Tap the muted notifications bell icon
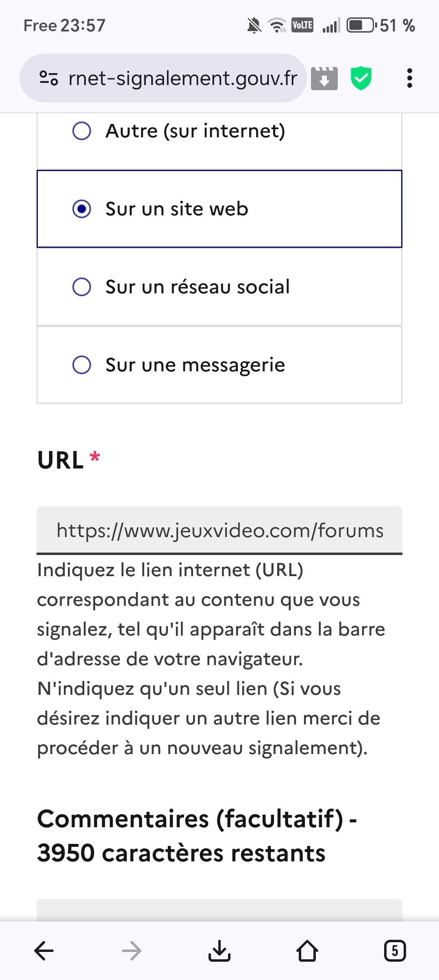The width and height of the screenshot is (439, 980). 254,26
